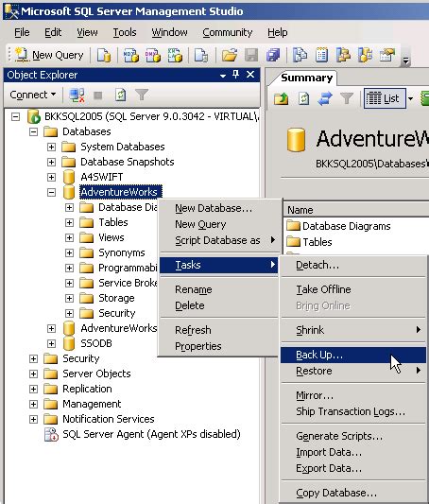429x504 pixels.
Task: Open the List view dropdown arrow
Action: point(410,98)
